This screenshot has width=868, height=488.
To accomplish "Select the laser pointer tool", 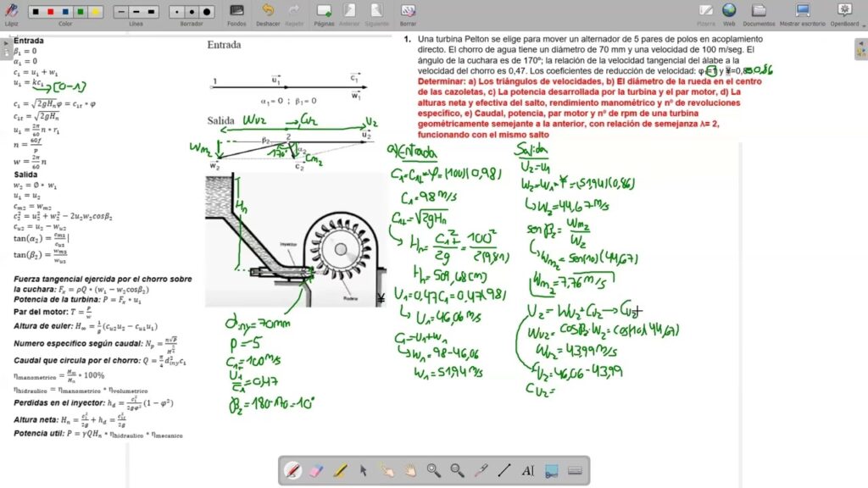I will click(481, 470).
